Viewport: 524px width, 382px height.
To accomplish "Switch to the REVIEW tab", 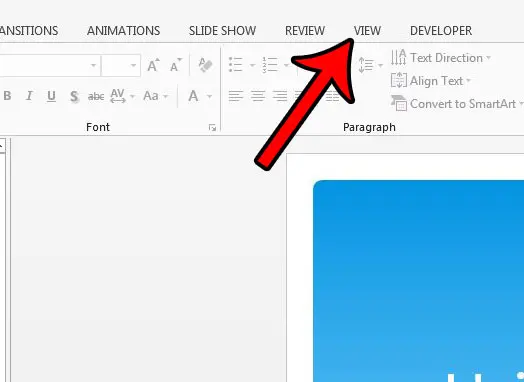I will point(305,31).
